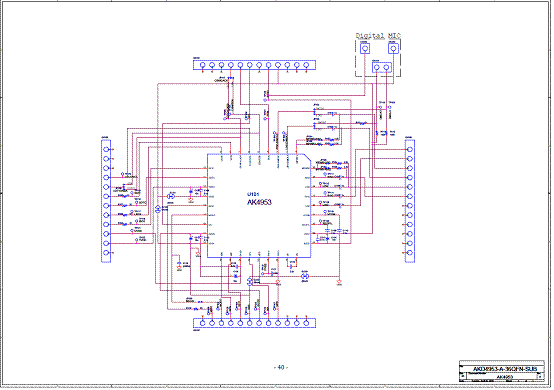Select the ground symbol at lower right of chip
This screenshot has width=554, height=390.
(x=339, y=282)
